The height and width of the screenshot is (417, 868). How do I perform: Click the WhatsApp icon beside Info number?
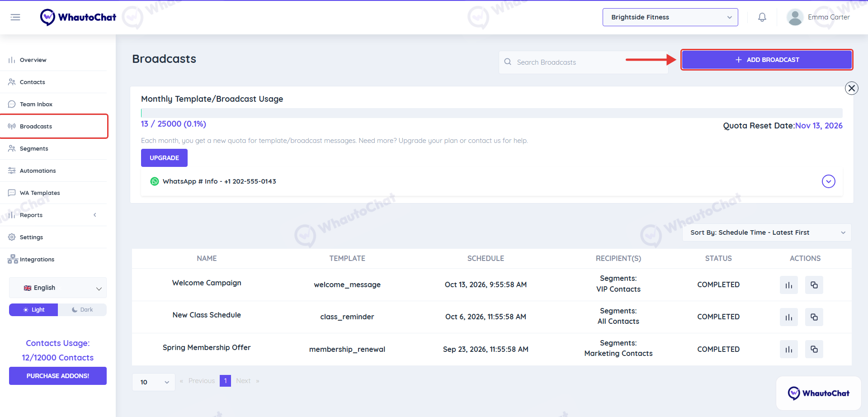pyautogui.click(x=155, y=181)
